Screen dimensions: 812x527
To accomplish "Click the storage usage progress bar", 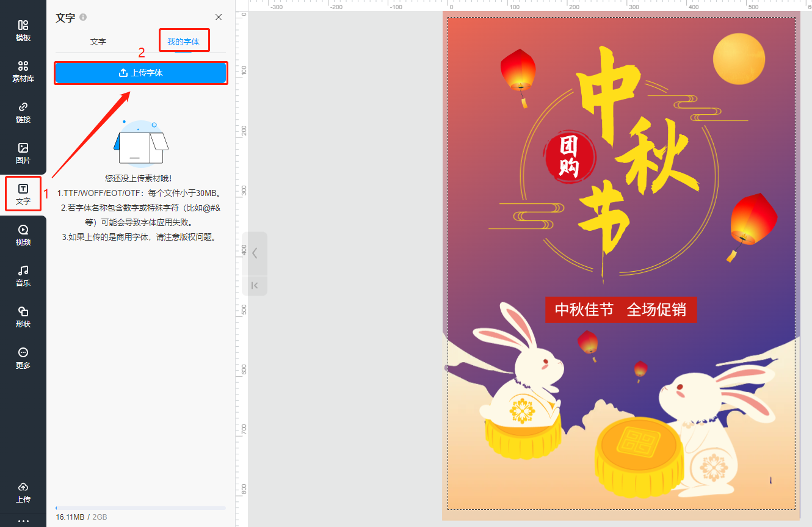I will [140, 507].
